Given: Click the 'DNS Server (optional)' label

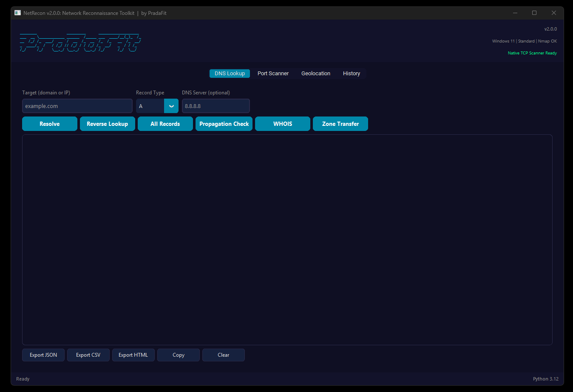Looking at the screenshot, I should click(206, 93).
